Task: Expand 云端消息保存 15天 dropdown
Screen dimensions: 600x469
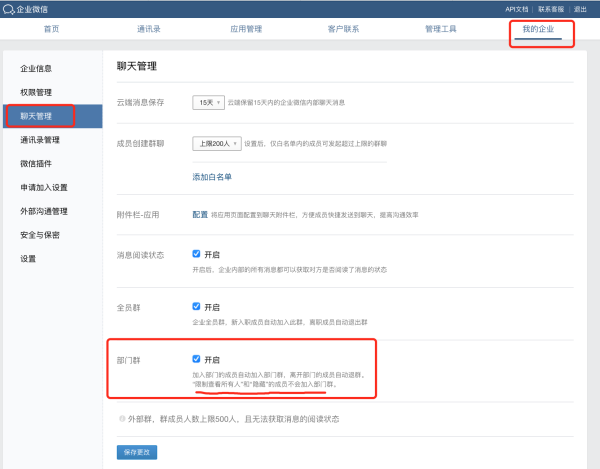Action: [208, 102]
